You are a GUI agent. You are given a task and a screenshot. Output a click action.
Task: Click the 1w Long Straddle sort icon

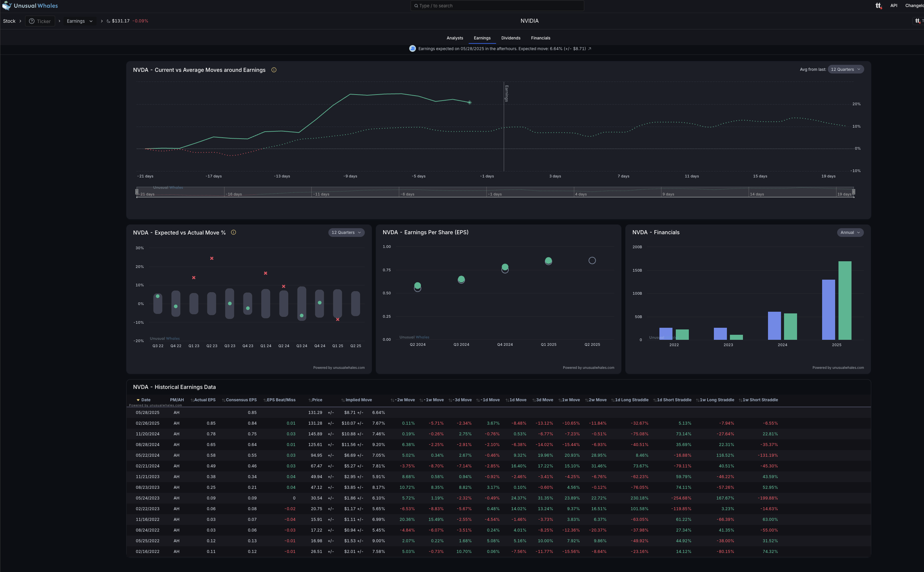[698, 400]
